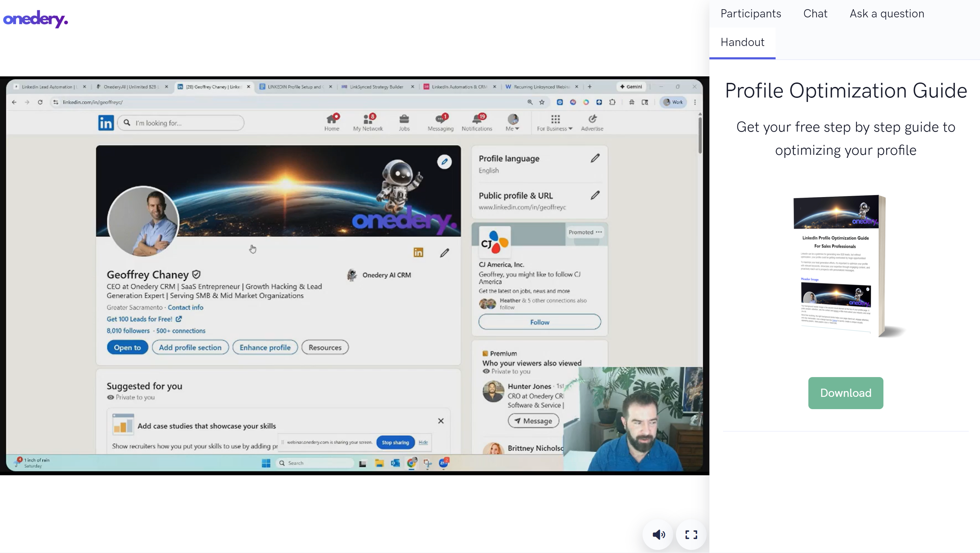This screenshot has width=980, height=553.
Task: Switch to LINKEDIN Profile Setup browser tab
Action: (x=295, y=87)
